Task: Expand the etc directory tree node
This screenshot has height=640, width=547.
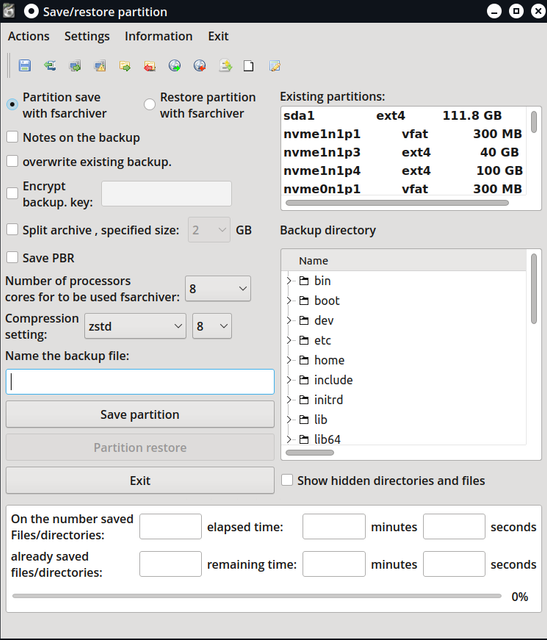Action: tap(289, 340)
